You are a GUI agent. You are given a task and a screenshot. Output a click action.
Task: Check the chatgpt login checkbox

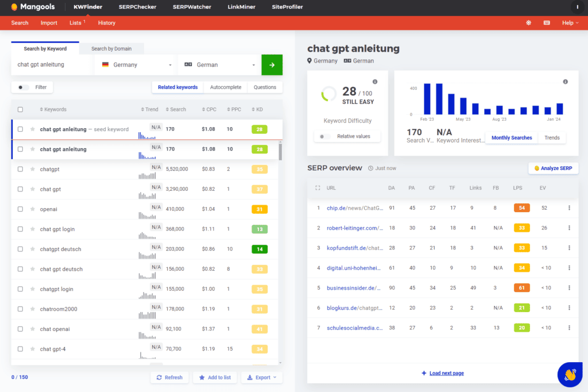[20, 289]
